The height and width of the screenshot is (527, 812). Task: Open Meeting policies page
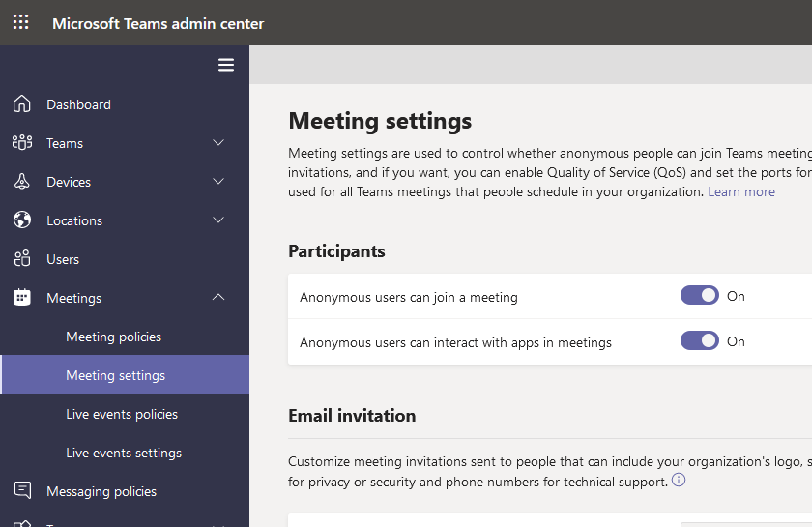pos(113,337)
